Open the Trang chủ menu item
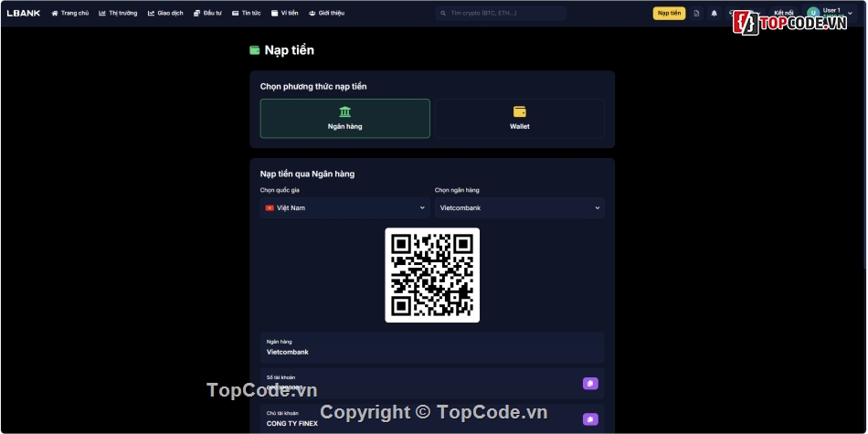Viewport: 868px width, 434px height. [x=69, y=14]
